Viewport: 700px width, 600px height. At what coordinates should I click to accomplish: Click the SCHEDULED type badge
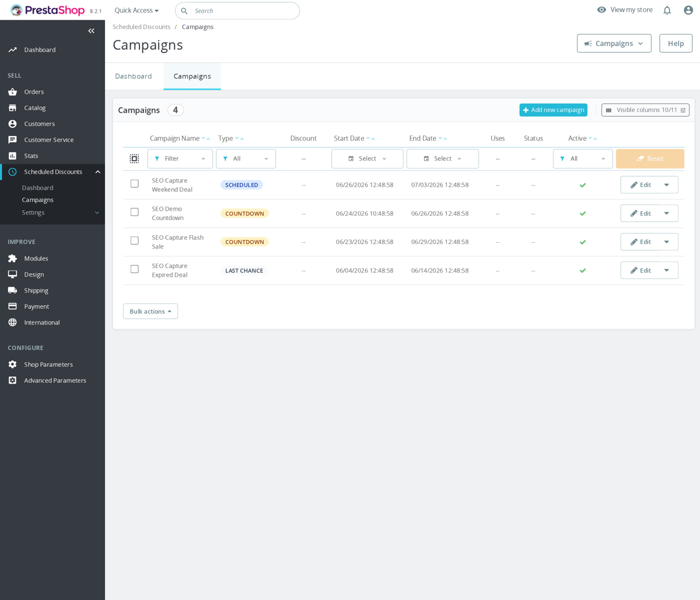pyautogui.click(x=242, y=185)
